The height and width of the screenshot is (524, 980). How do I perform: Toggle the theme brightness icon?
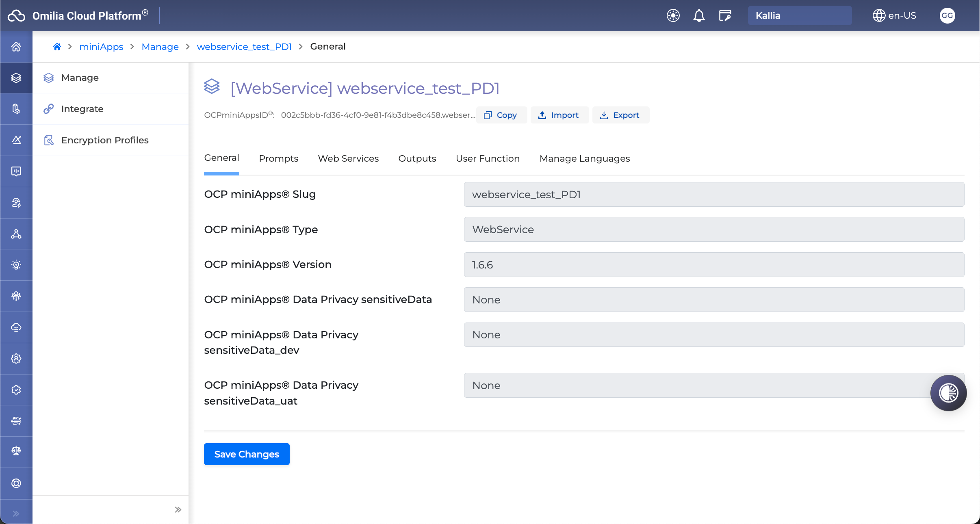pyautogui.click(x=673, y=16)
